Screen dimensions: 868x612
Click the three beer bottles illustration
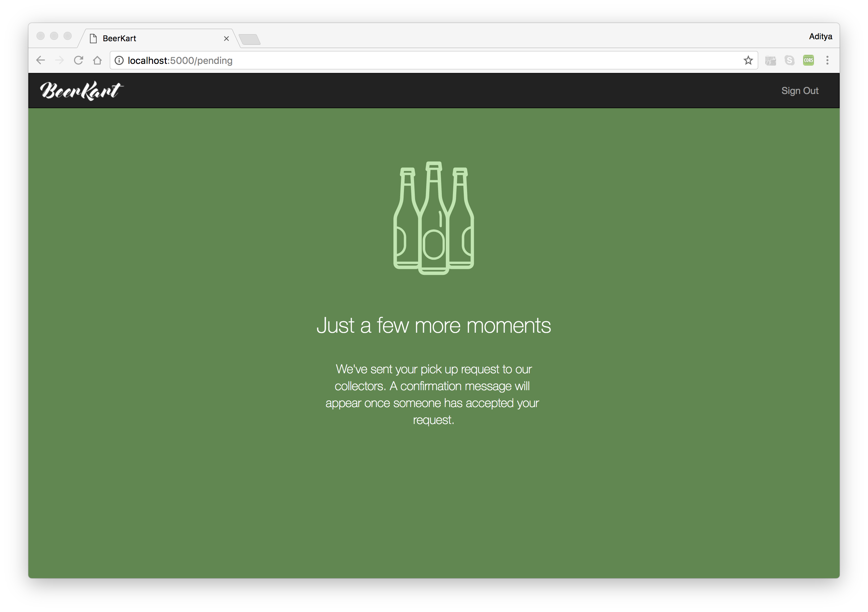[434, 218]
